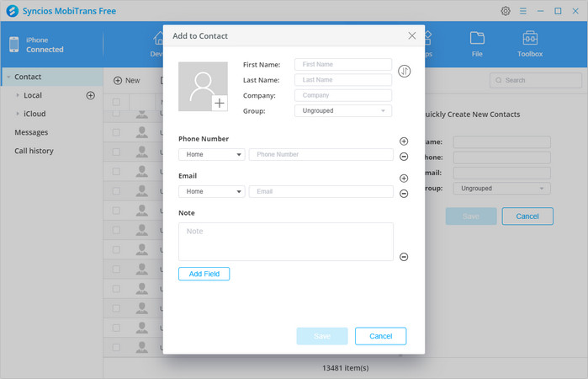588x379 pixels.
Task: Add another email field
Action: pos(404,179)
